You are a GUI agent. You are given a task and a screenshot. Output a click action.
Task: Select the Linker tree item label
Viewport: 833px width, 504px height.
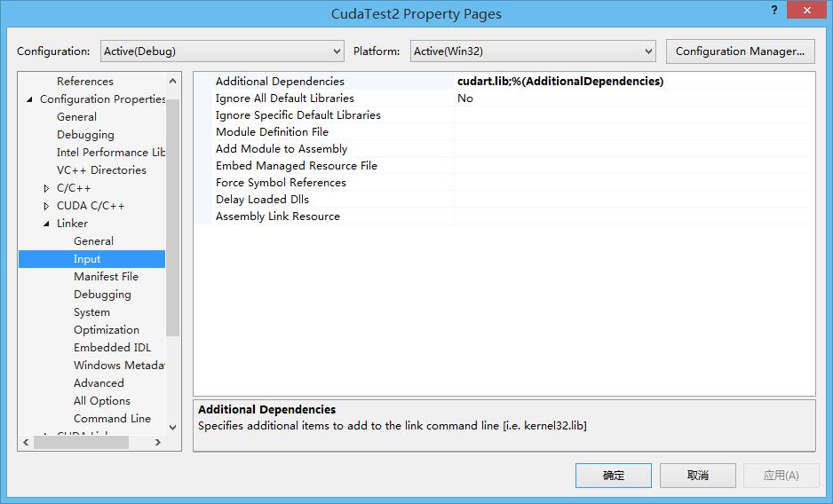72,223
